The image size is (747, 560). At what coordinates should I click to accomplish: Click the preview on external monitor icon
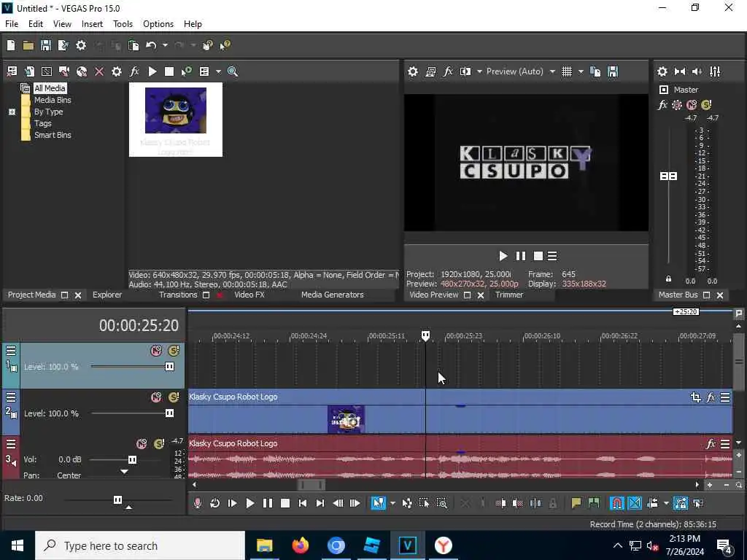(x=430, y=71)
